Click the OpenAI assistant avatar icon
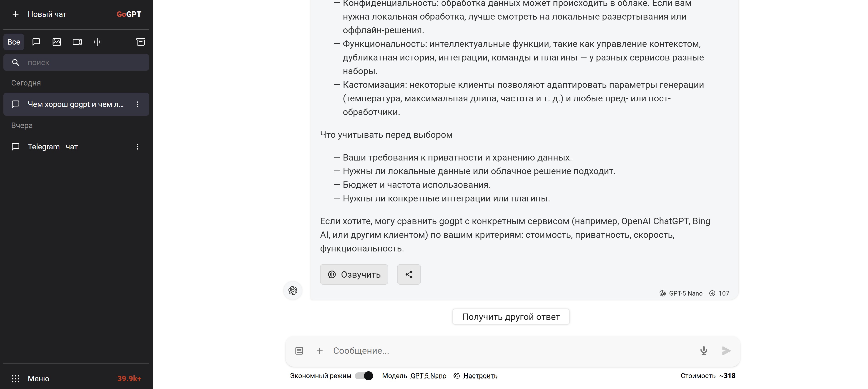The height and width of the screenshot is (389, 868). (x=293, y=290)
